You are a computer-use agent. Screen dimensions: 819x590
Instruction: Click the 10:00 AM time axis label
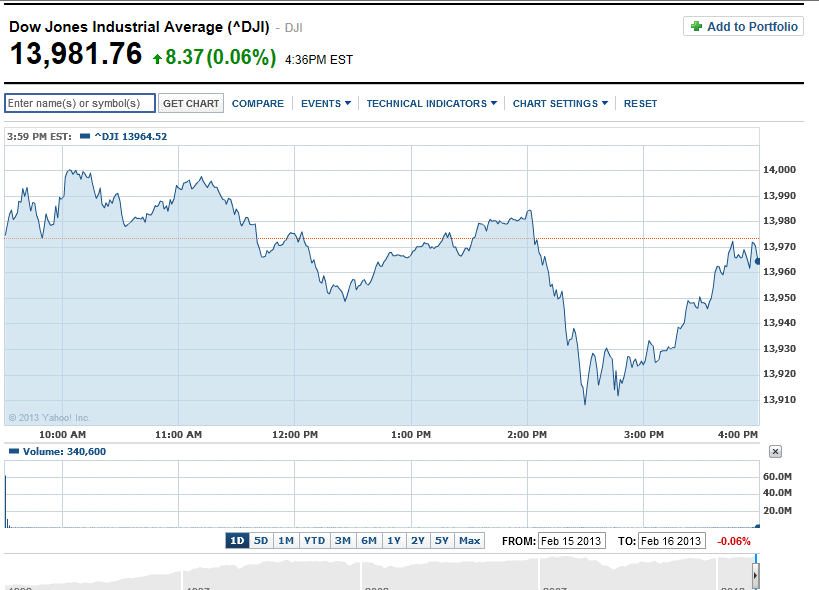[x=62, y=434]
